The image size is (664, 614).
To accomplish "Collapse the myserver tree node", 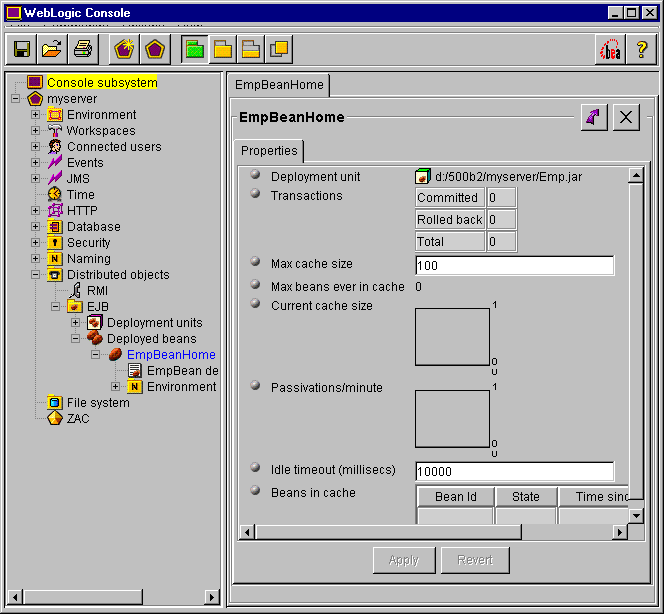I will (x=16, y=99).
